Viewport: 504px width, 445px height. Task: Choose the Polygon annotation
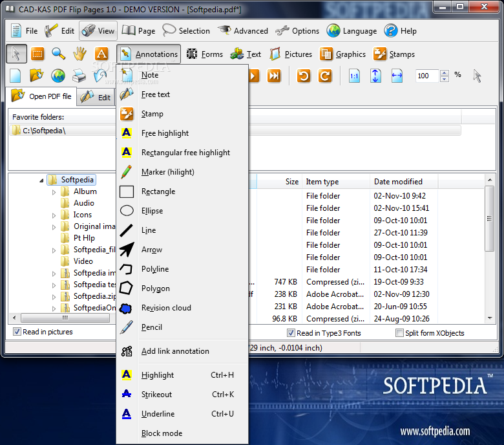(x=182, y=288)
